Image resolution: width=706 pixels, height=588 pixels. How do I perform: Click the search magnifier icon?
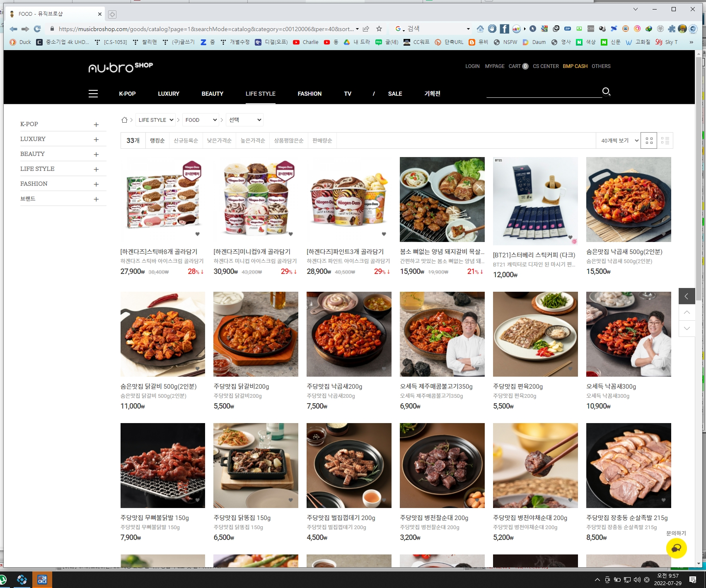(606, 92)
